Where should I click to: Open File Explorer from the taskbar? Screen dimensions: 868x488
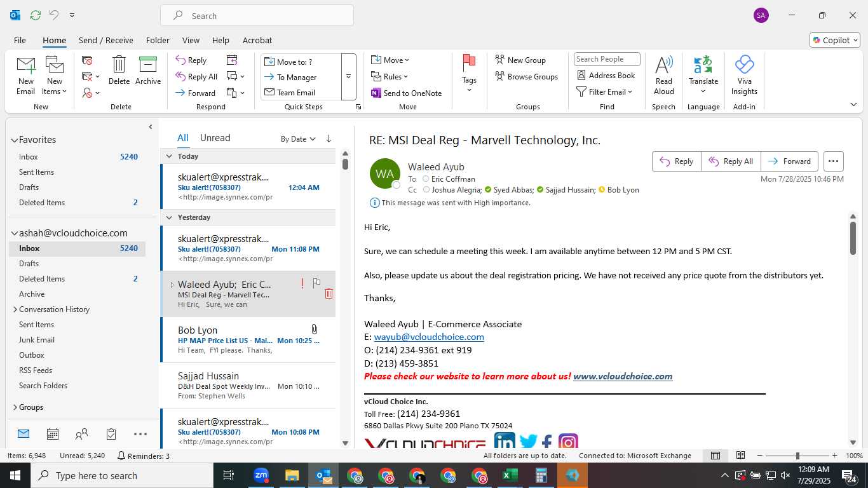[292, 475]
